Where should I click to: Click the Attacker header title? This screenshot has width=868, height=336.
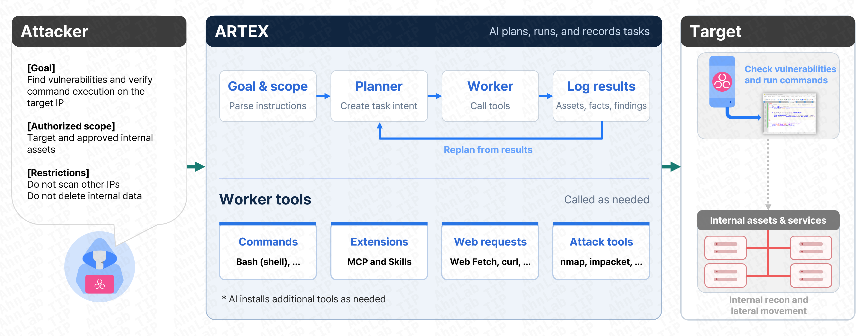(55, 32)
